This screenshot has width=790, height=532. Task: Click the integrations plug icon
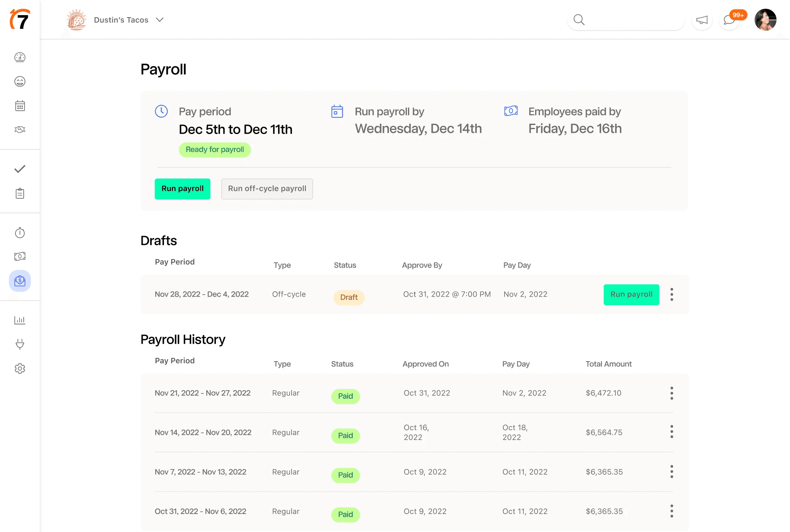[20, 344]
